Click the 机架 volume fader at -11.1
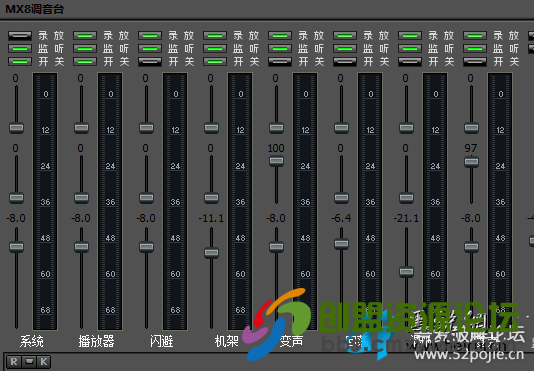Image resolution: width=534 pixels, height=371 pixels. coord(211,252)
